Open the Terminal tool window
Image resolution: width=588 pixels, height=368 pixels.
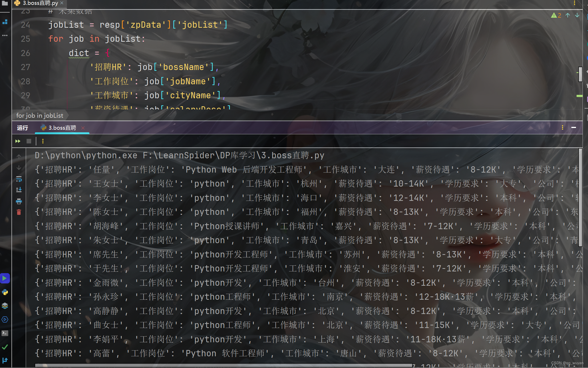[5, 333]
